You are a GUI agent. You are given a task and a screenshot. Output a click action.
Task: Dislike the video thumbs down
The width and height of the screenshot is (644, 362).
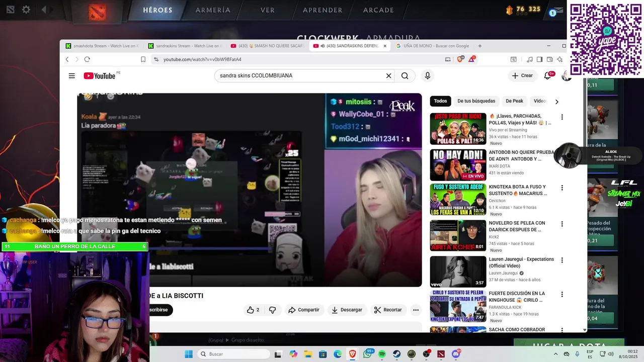pyautogui.click(x=272, y=310)
